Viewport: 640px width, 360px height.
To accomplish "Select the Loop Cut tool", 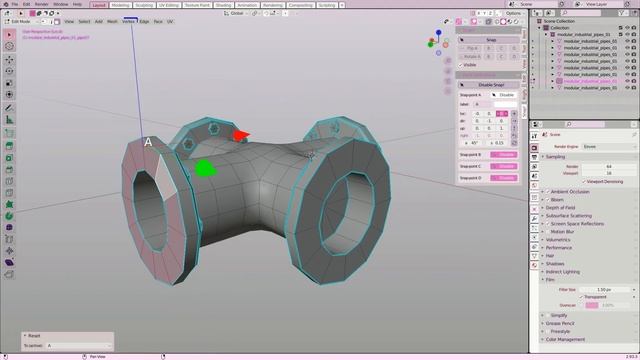I will [9, 181].
